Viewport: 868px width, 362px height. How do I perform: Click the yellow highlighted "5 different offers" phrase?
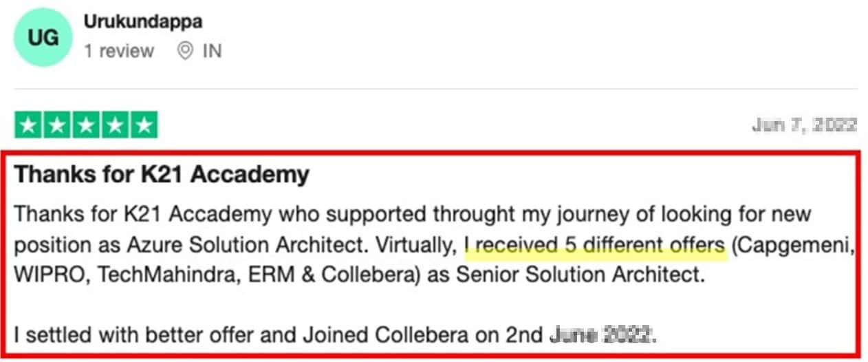595,246
